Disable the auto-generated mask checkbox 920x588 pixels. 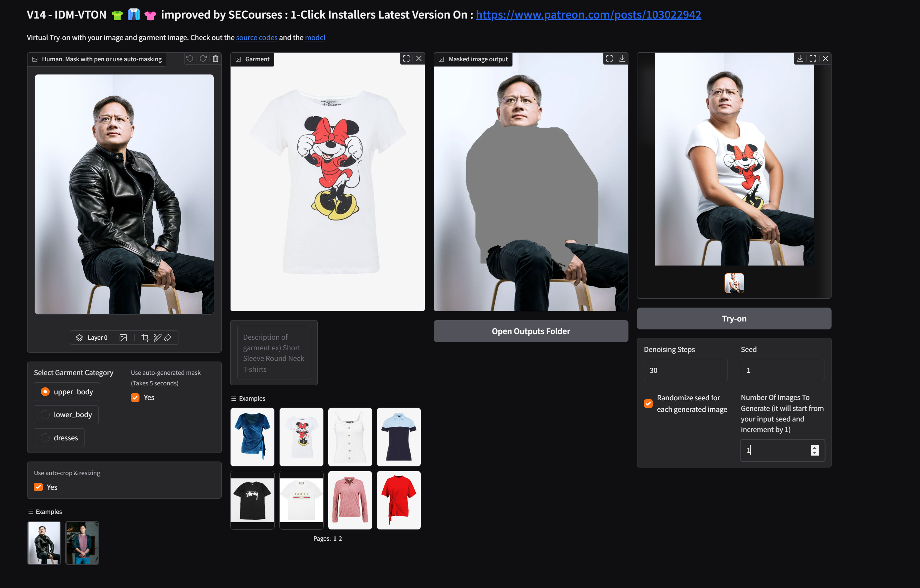click(135, 398)
